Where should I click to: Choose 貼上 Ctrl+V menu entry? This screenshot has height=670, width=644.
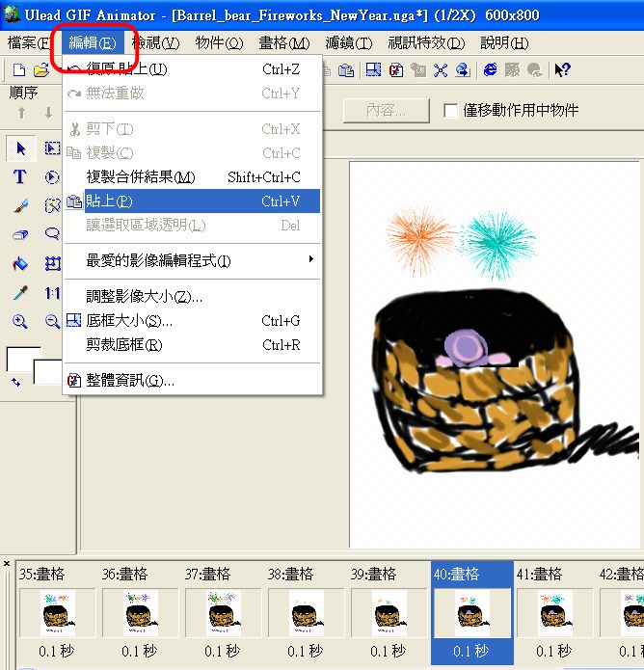[x=192, y=201]
